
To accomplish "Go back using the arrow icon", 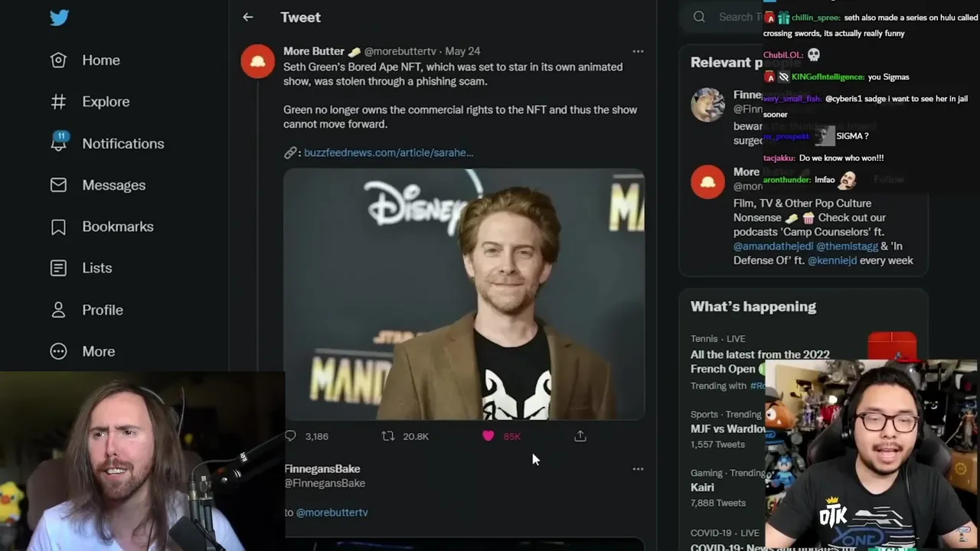I will click(247, 17).
